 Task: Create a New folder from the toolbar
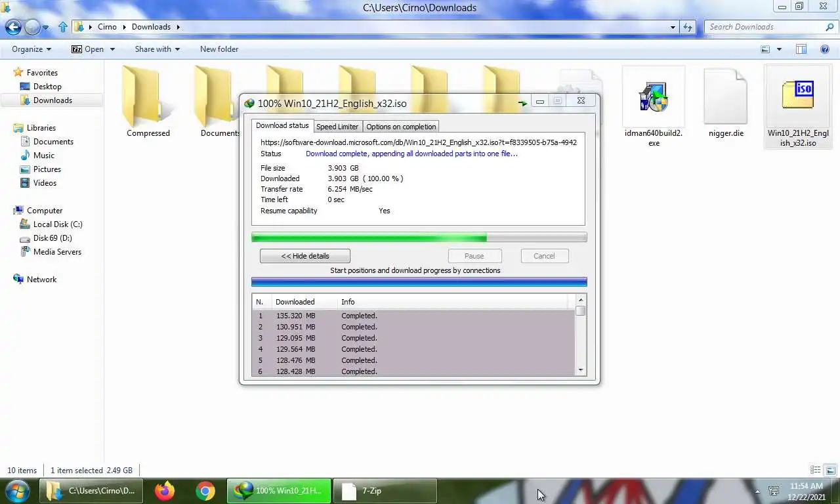coord(219,49)
